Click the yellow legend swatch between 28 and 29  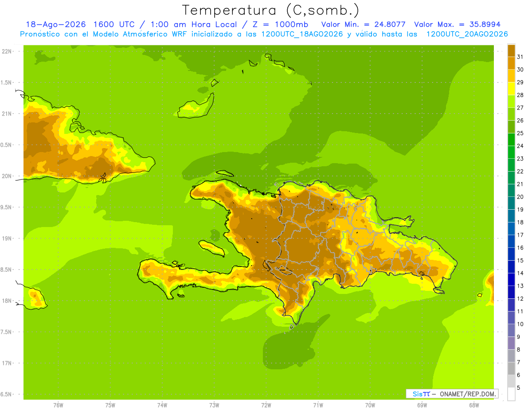511,89
